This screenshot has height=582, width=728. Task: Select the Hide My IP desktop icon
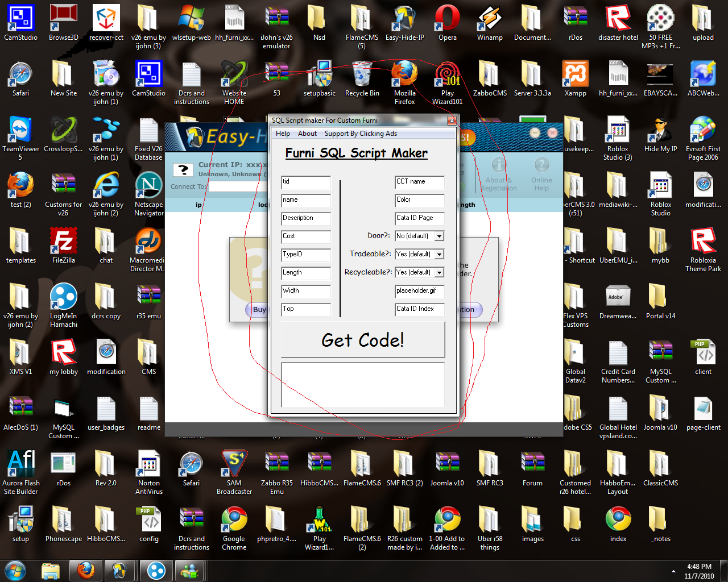point(660,135)
